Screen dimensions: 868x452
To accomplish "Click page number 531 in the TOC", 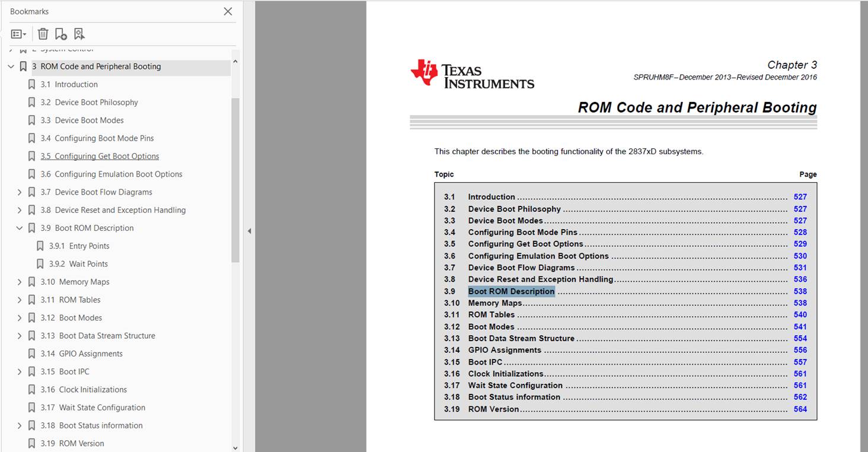I will coord(800,268).
